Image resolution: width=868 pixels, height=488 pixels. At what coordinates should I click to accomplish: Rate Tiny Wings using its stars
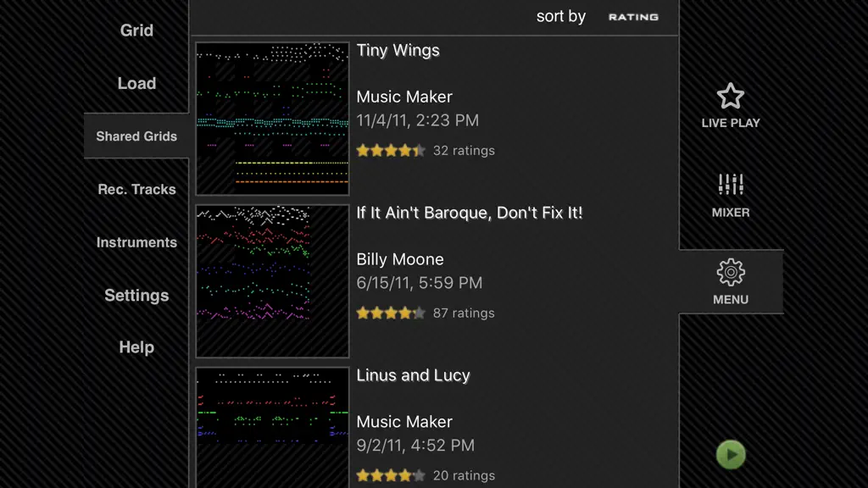391,151
